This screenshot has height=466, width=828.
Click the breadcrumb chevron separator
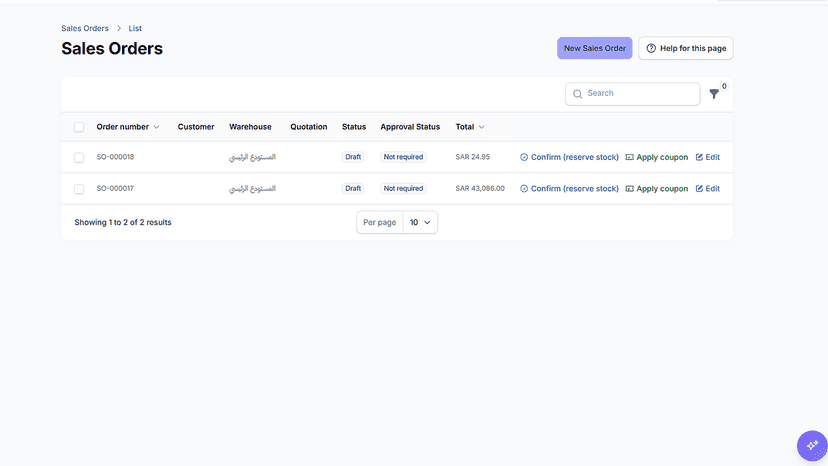[119, 29]
